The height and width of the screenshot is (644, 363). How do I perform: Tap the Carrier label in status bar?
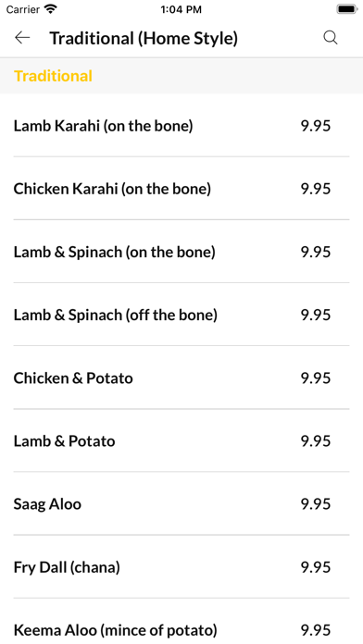23,9
